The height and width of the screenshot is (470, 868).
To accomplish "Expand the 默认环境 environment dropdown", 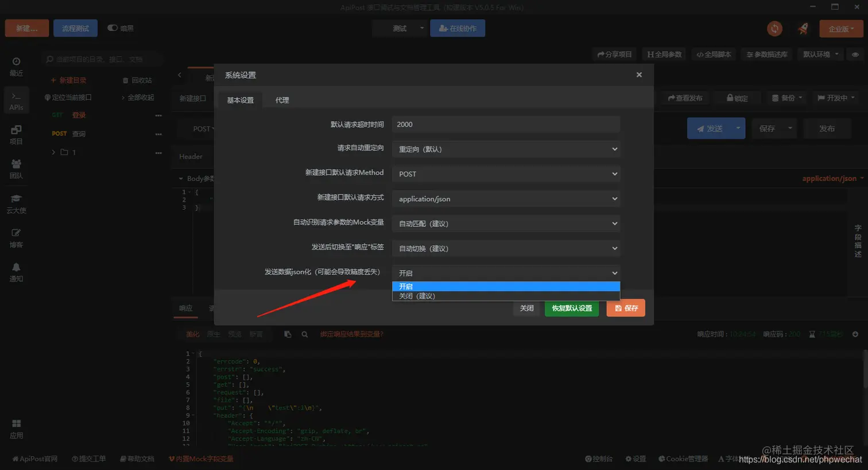I will 820,54.
